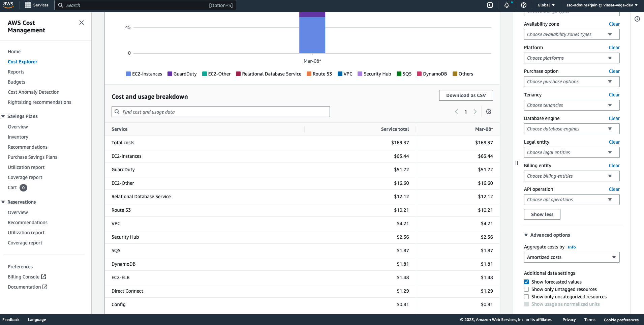Open the info panel icon on right edge
Viewport: 644px width, 325px height.
[x=637, y=19]
